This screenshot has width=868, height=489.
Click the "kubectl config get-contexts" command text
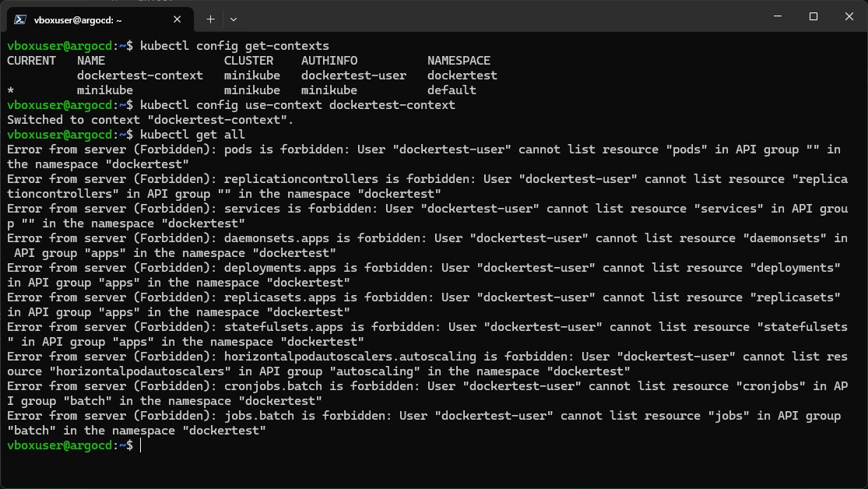click(x=235, y=46)
